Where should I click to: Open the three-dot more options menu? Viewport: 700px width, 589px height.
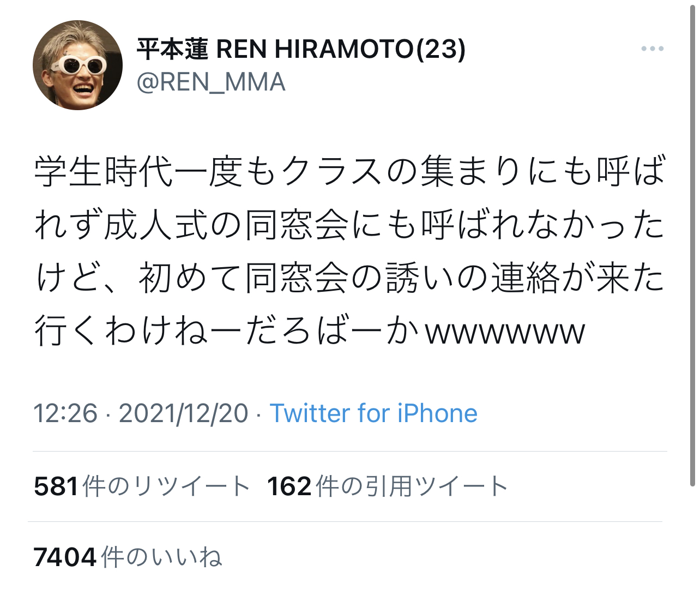click(x=652, y=49)
